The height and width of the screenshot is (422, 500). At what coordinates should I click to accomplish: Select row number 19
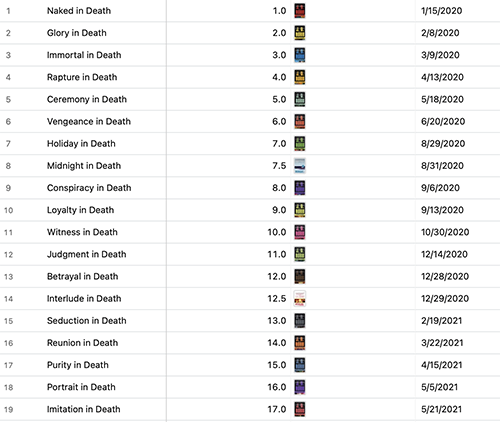pos(8,409)
